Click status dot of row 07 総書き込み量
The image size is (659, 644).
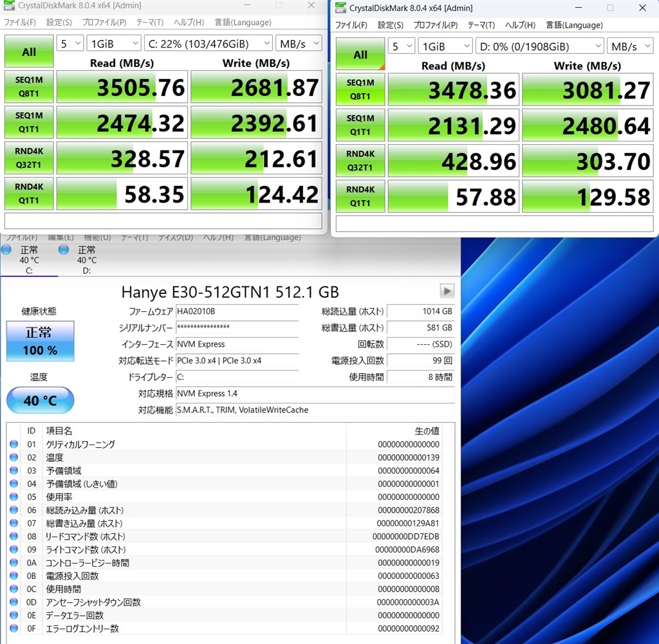[x=14, y=523]
